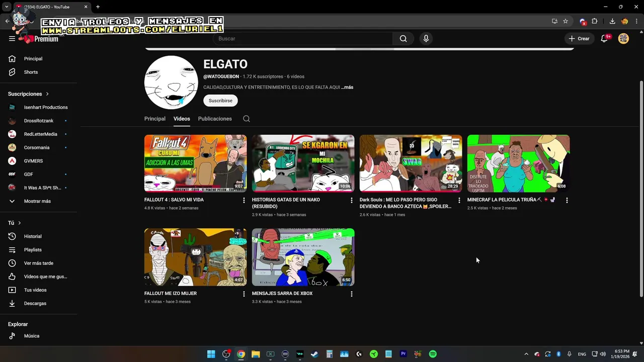Expand the Suscripciones section arrow
This screenshot has height=362, width=644.
tap(47, 94)
